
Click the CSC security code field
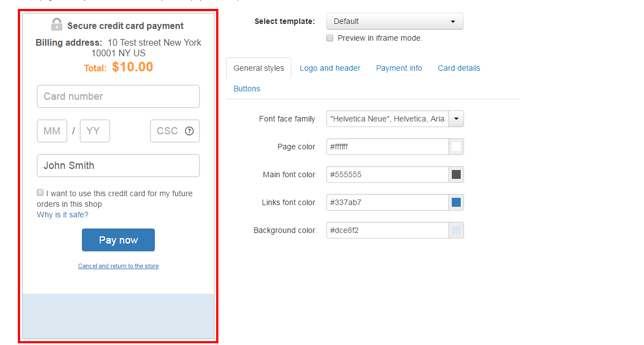pos(175,131)
